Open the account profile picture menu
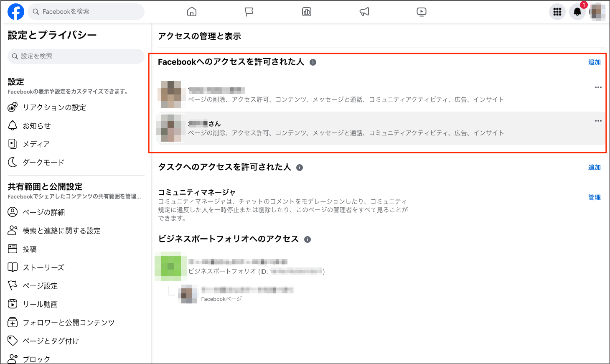 click(x=597, y=12)
